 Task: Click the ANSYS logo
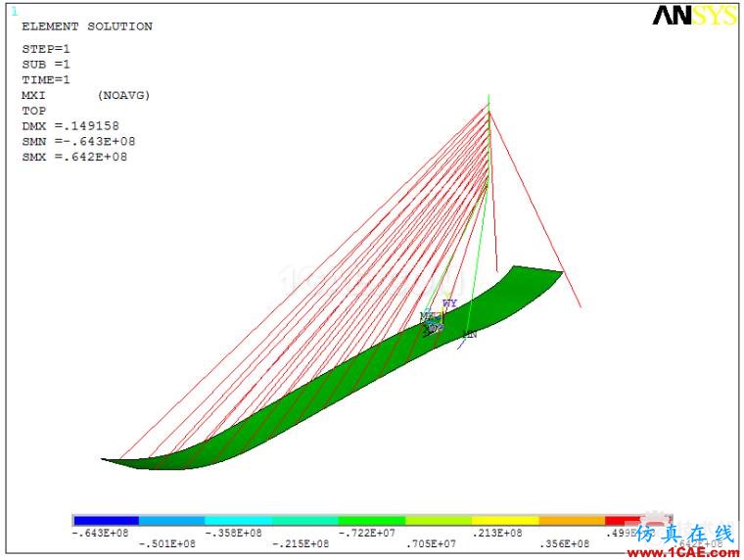click(x=695, y=16)
